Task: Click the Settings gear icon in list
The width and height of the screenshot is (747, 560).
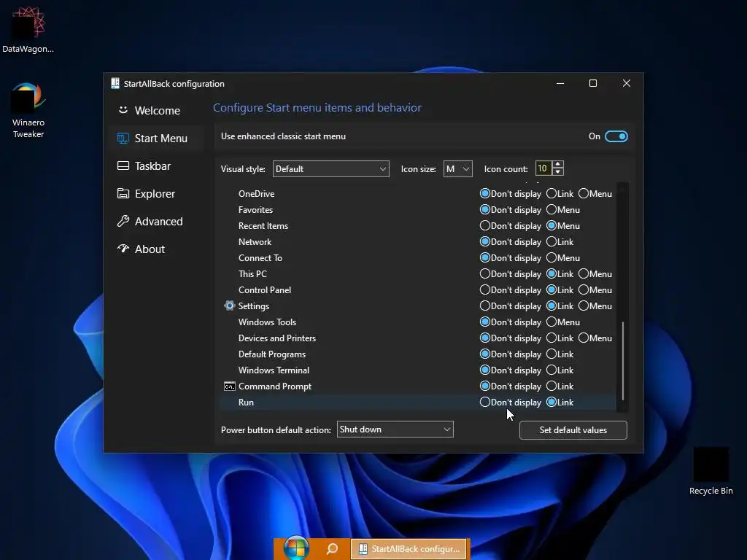Action: click(230, 306)
